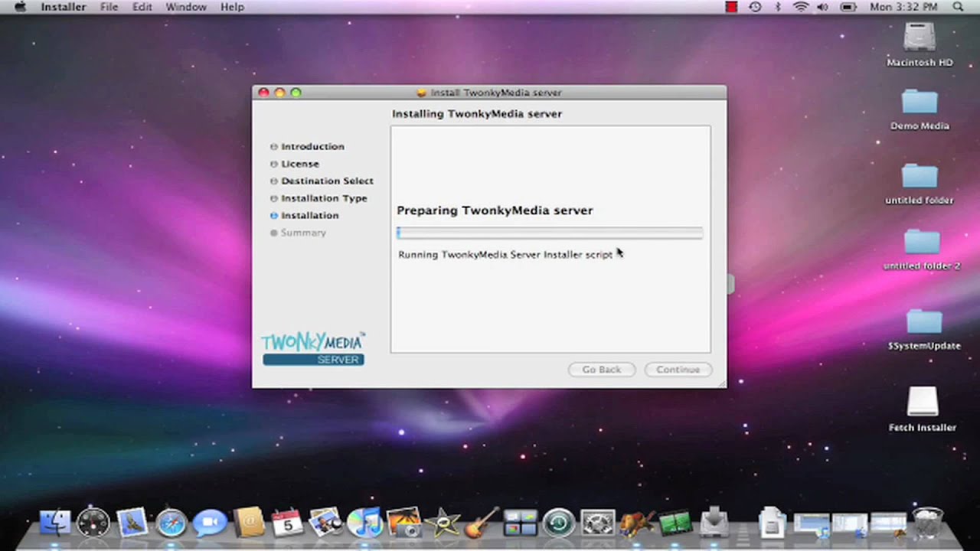Click the Bluetooth menu bar icon
Screen dimensions: 980x551
click(x=778, y=7)
